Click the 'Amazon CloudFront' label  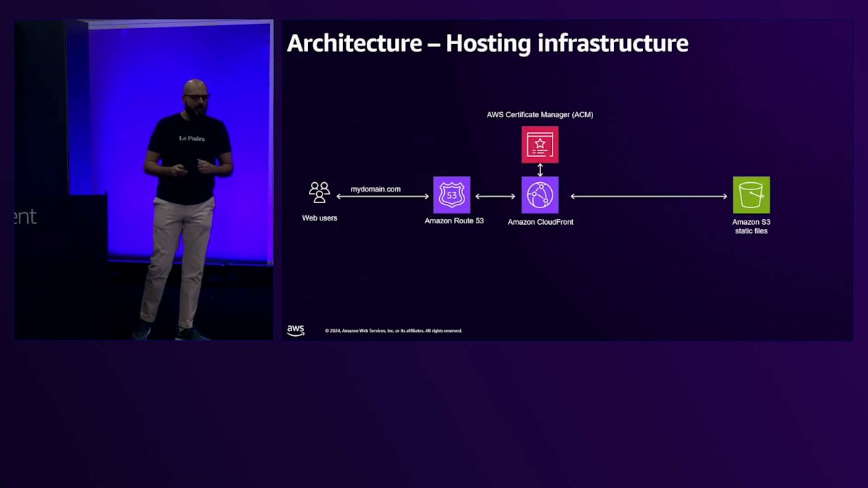540,222
